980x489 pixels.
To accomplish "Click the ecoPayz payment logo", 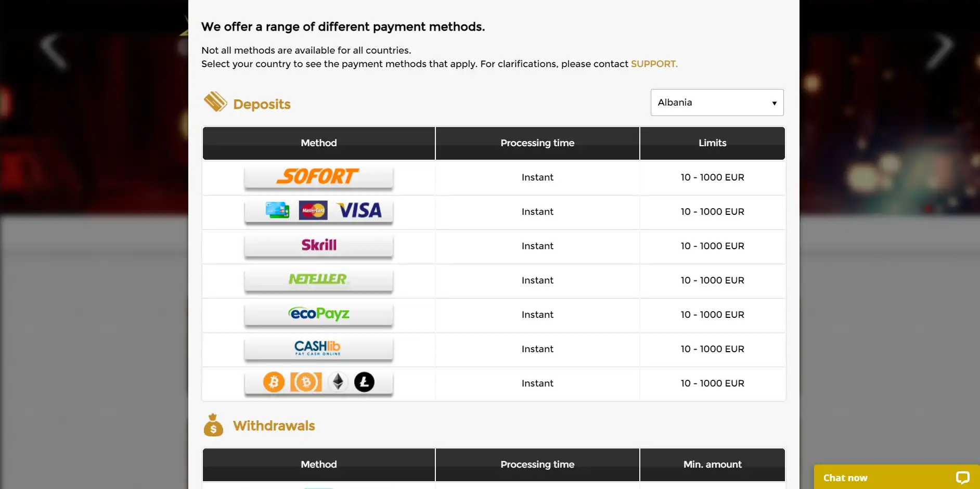I will pyautogui.click(x=319, y=314).
